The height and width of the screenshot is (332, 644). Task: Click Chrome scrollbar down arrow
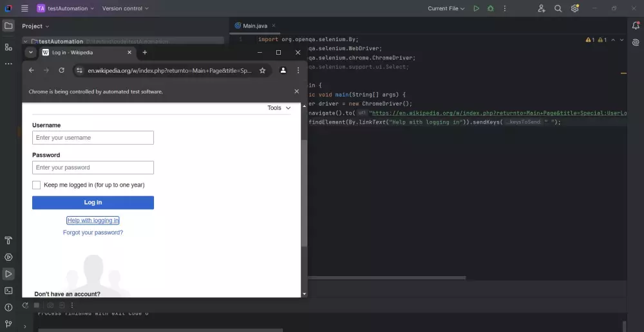[304, 294]
